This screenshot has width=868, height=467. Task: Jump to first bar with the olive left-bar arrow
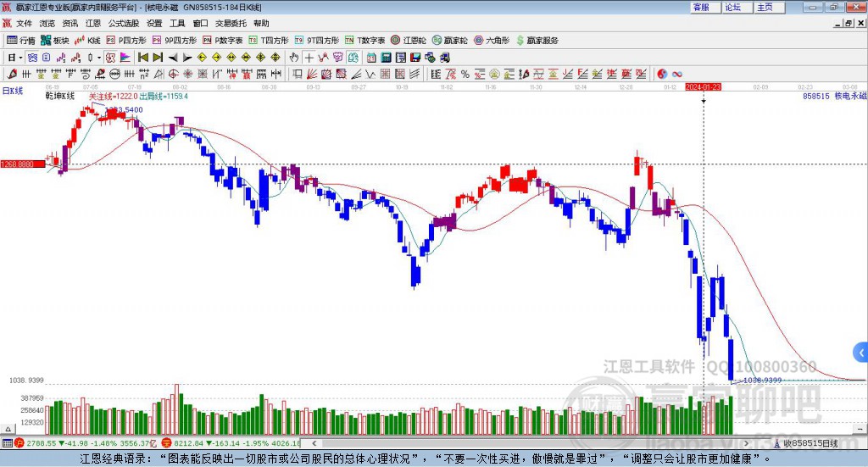142,58
